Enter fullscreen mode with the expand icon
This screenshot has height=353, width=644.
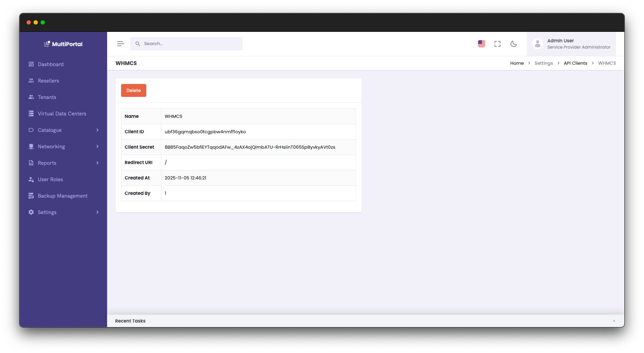coord(497,44)
